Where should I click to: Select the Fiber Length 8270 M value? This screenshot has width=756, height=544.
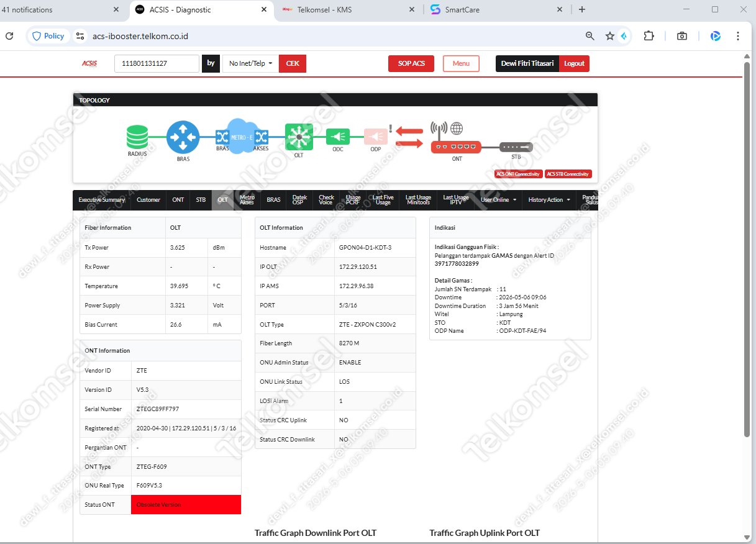click(349, 343)
